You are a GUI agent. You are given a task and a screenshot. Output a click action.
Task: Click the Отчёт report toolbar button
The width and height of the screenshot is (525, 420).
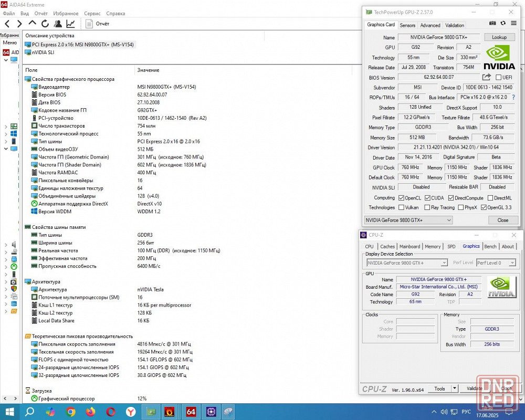[98, 24]
